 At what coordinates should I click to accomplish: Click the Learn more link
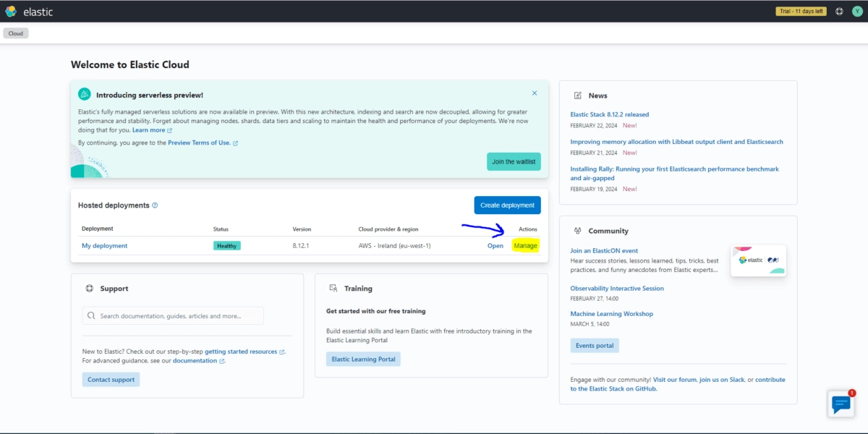152,130
